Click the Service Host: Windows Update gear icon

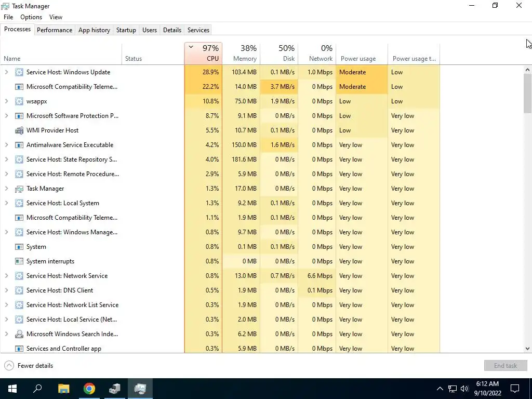click(19, 72)
